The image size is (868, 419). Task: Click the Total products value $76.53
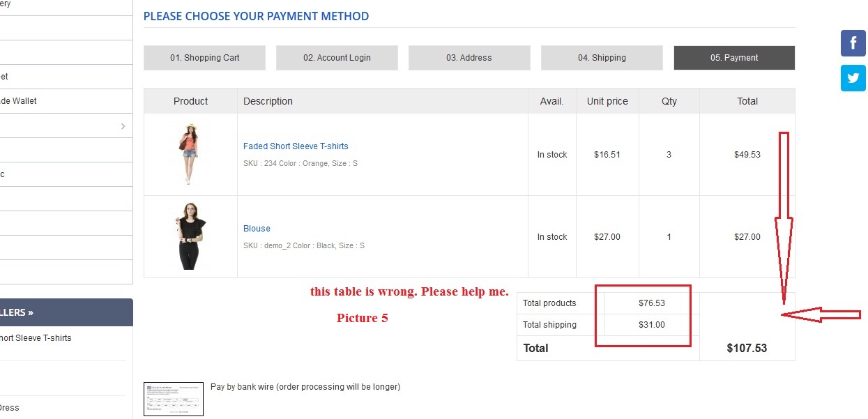coord(652,303)
